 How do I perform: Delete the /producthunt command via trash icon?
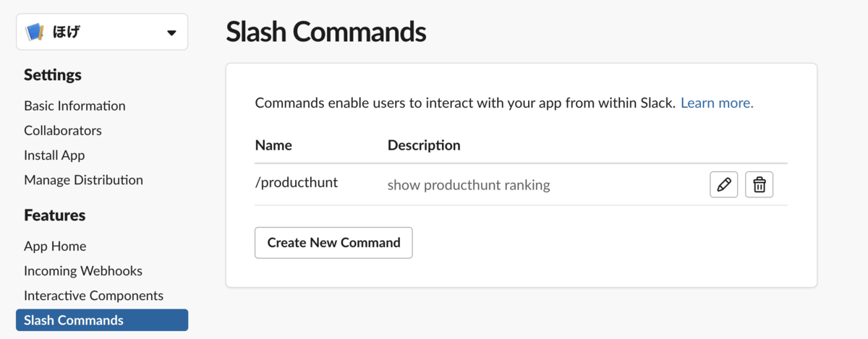(x=759, y=184)
